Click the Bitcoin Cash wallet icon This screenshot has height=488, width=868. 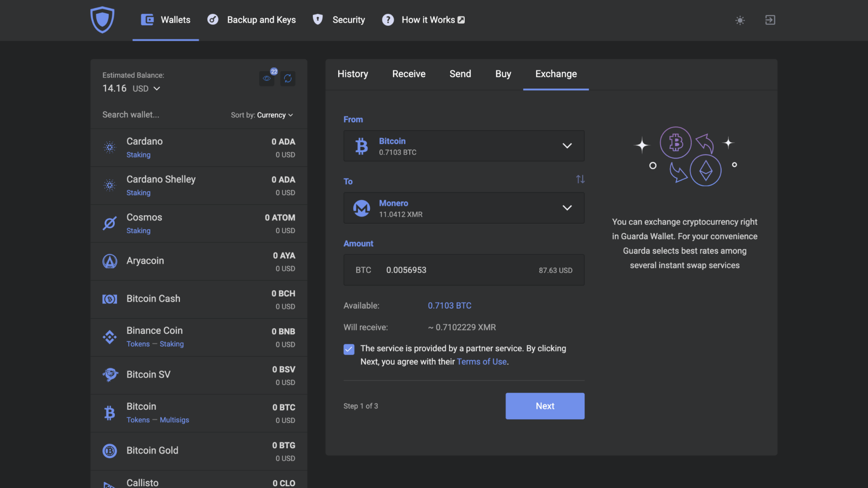click(x=109, y=299)
